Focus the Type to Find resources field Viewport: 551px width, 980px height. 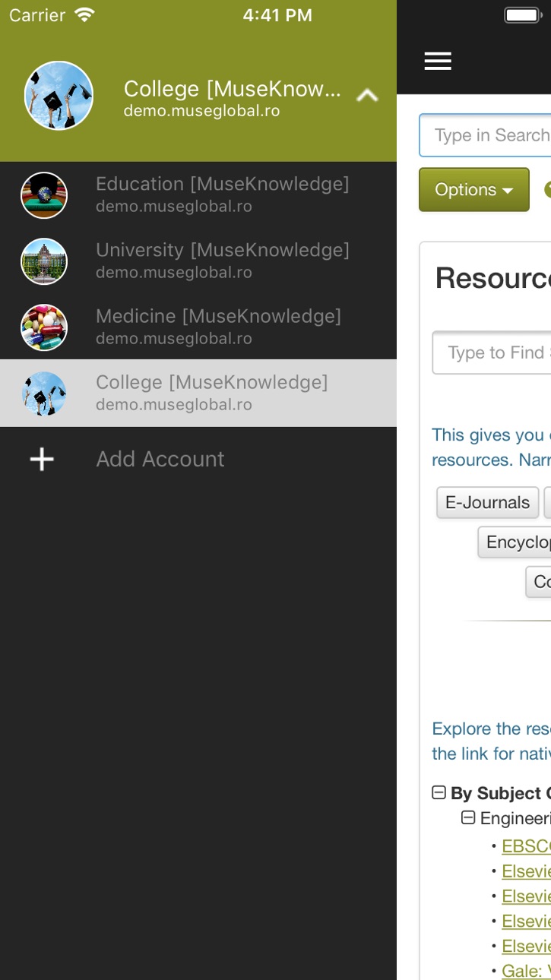click(x=492, y=352)
